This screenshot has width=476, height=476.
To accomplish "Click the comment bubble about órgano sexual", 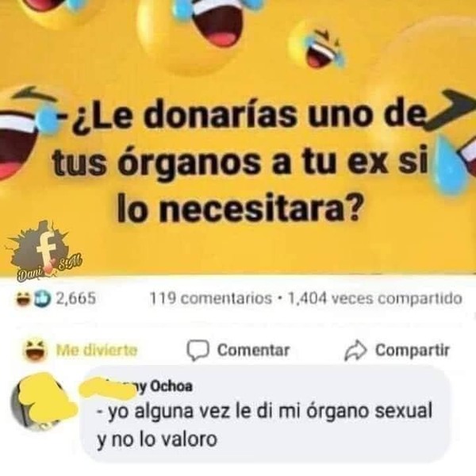I will [265, 414].
